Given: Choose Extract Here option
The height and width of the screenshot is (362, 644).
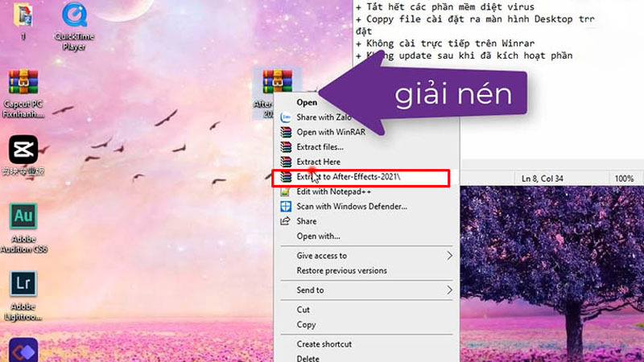Looking at the screenshot, I should (318, 162).
